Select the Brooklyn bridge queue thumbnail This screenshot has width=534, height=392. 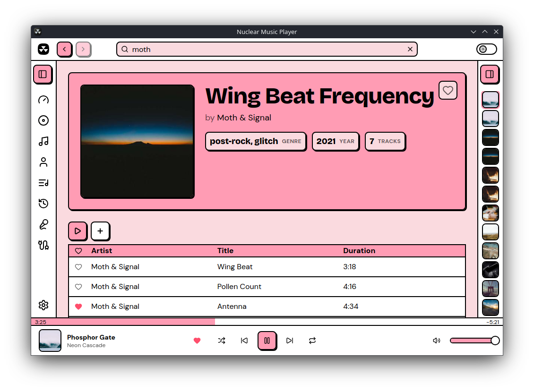[491, 289]
